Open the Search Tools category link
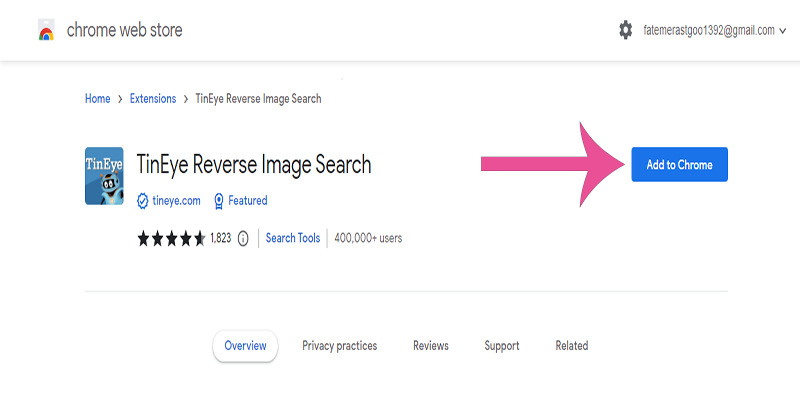Screen dimensions: 800x400 pyautogui.click(x=292, y=238)
